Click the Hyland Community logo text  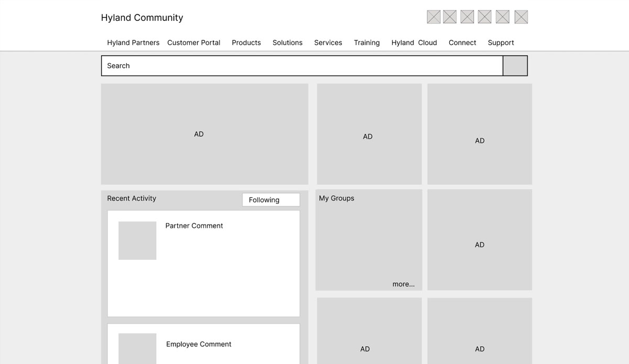point(142,17)
